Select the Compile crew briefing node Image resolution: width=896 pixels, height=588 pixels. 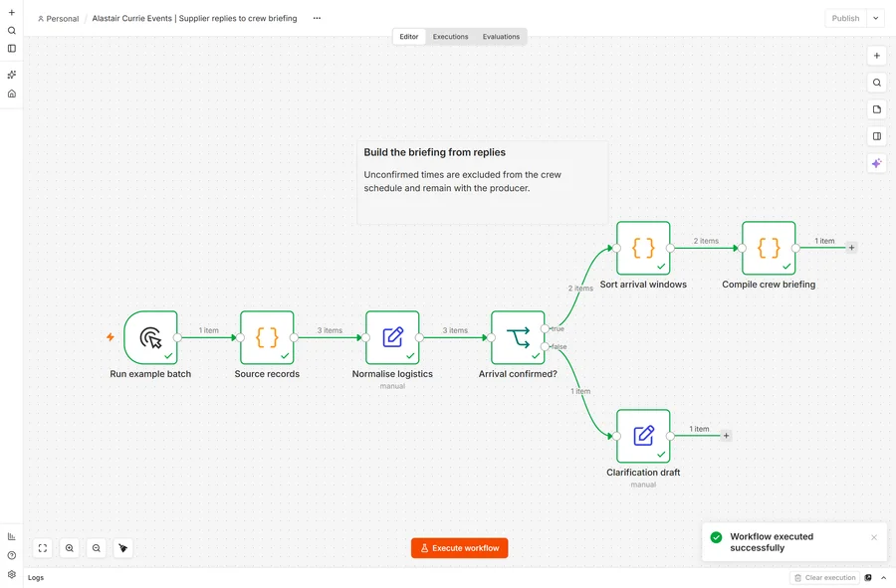[x=769, y=248]
